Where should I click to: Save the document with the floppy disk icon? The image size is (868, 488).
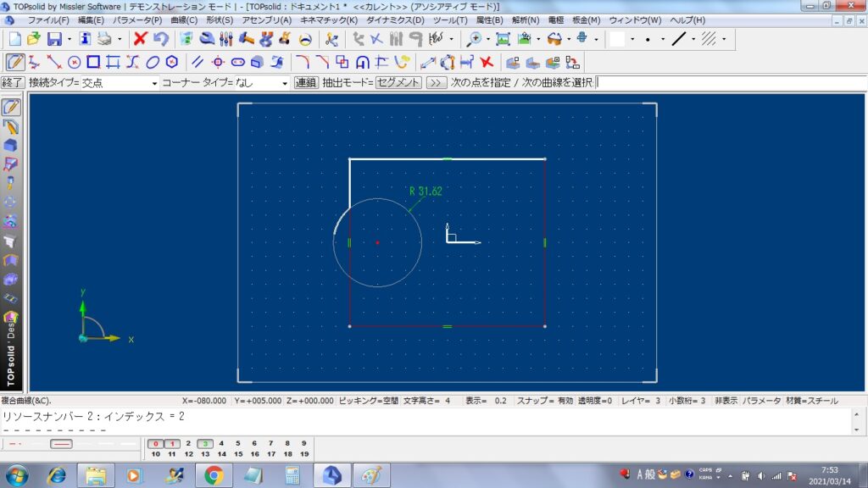point(54,39)
